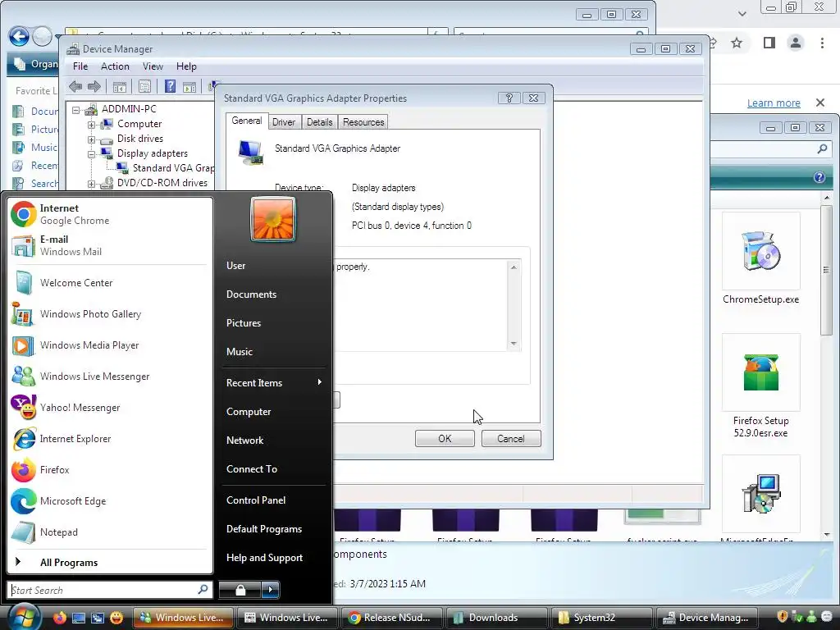Click the lock button in Start menu
Viewport: 840px width, 630px height.
pos(240,590)
